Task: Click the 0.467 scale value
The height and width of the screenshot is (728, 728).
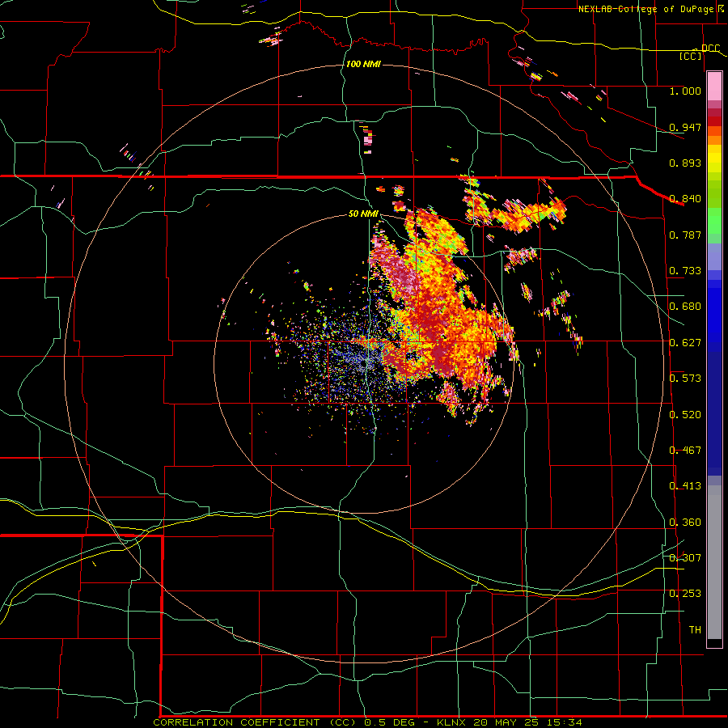Action: [x=685, y=451]
